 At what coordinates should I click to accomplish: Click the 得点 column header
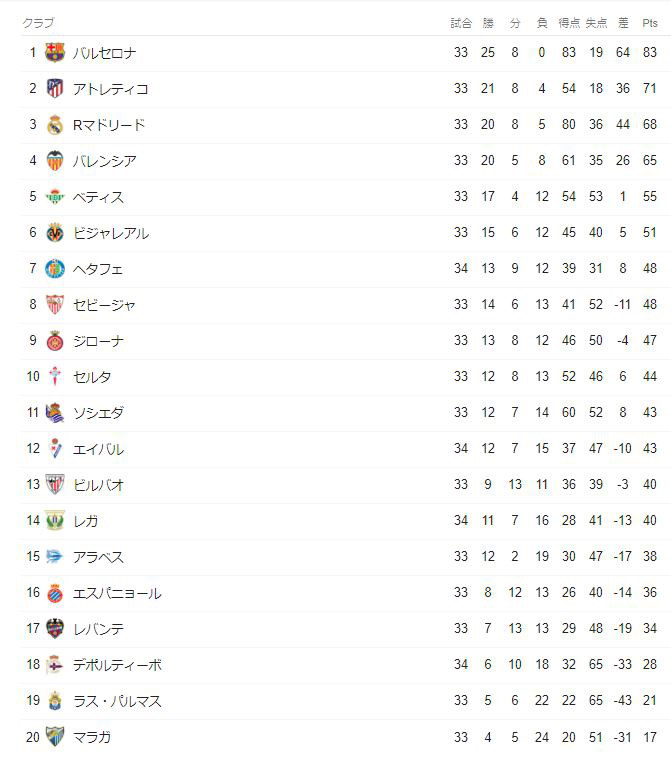(x=569, y=23)
